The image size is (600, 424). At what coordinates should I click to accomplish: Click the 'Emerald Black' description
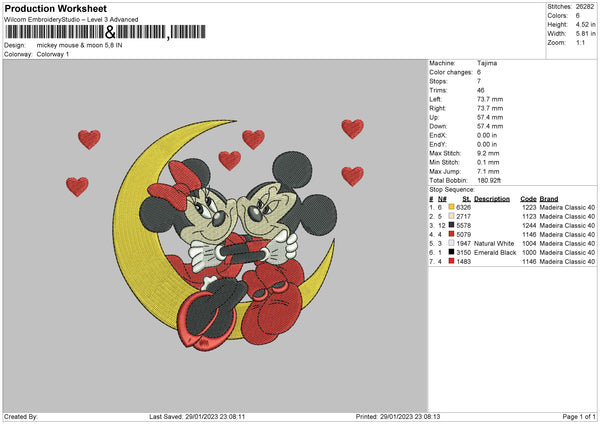[495, 253]
